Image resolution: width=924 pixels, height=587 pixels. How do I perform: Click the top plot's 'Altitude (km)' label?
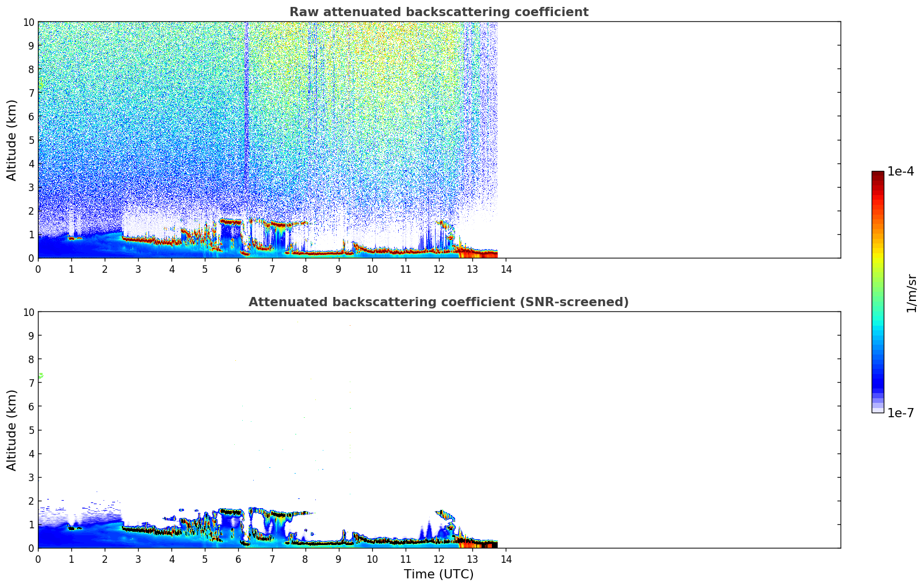click(12, 140)
